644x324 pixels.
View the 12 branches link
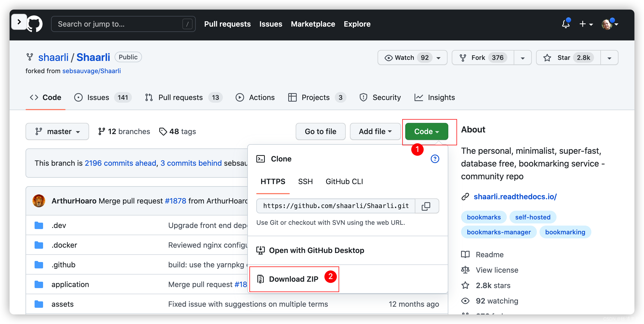point(124,131)
